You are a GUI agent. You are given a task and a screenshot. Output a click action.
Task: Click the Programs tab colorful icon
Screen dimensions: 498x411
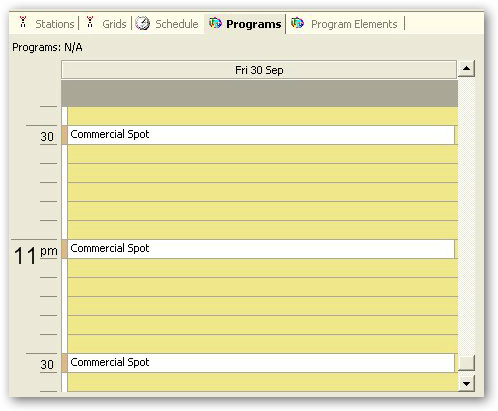[x=215, y=23]
